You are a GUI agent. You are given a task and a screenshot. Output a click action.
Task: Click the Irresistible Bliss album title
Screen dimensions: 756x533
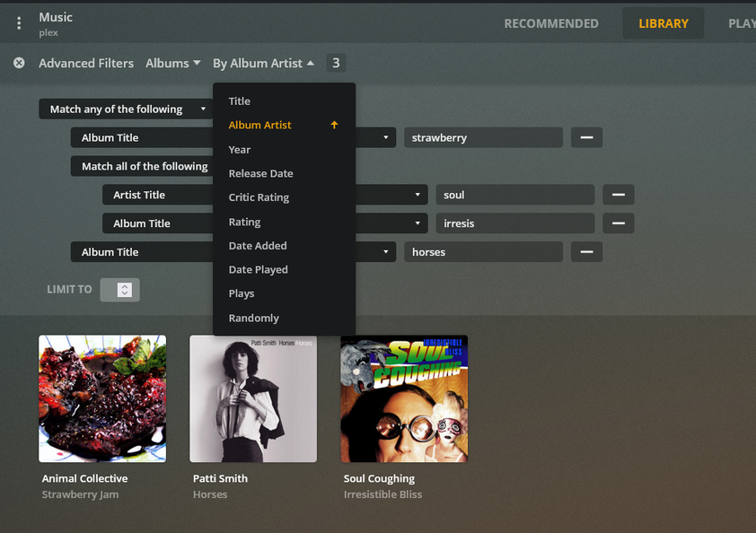coord(382,494)
